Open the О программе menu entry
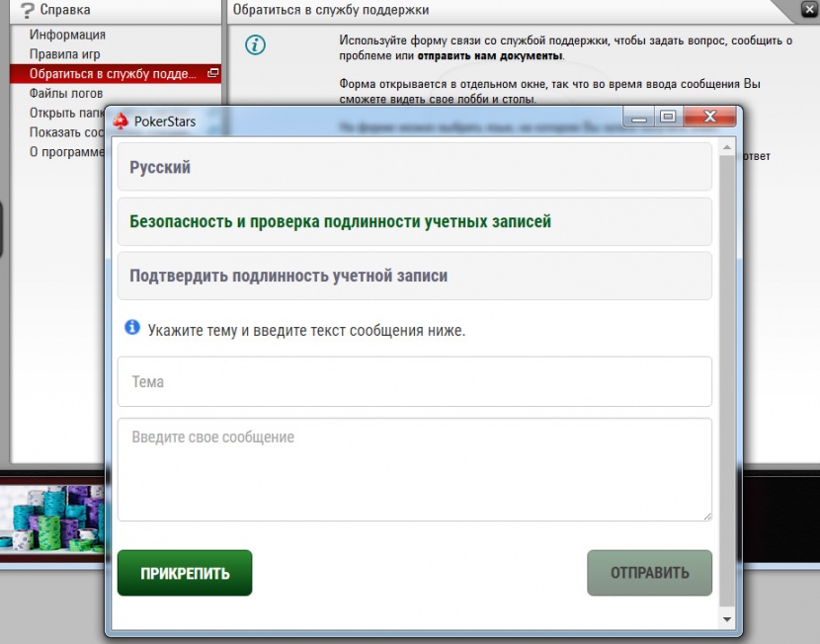 (67, 152)
